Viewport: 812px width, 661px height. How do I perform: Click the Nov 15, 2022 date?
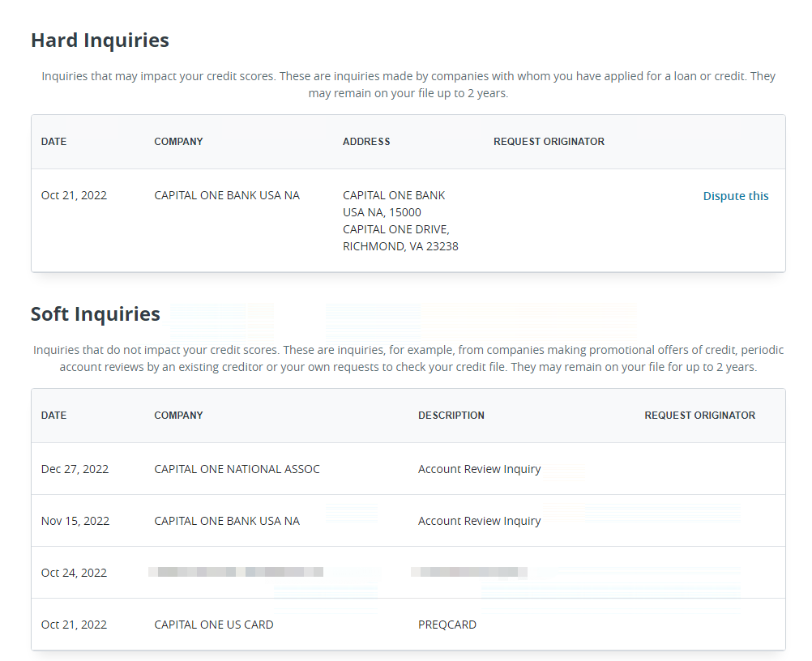[75, 521]
